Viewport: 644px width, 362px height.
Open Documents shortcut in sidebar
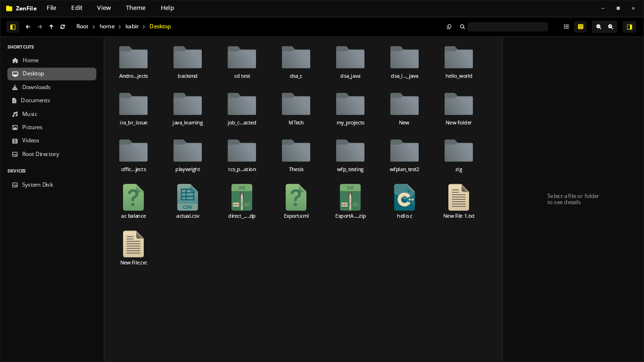pos(52,100)
